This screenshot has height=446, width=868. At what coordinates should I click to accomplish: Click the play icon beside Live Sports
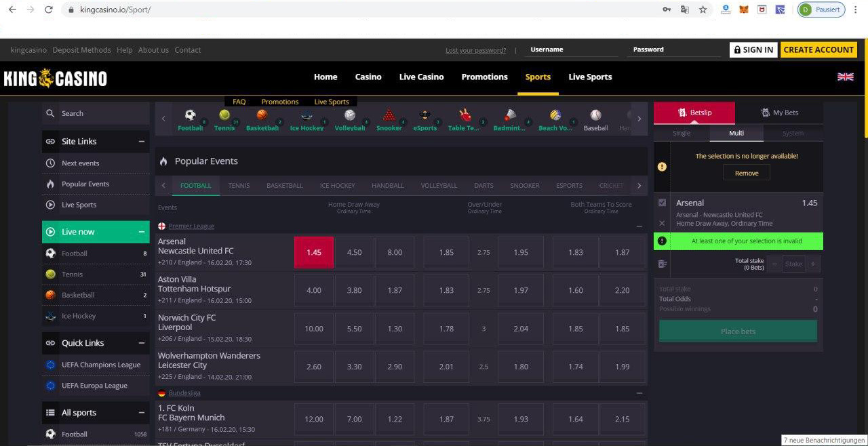click(50, 205)
